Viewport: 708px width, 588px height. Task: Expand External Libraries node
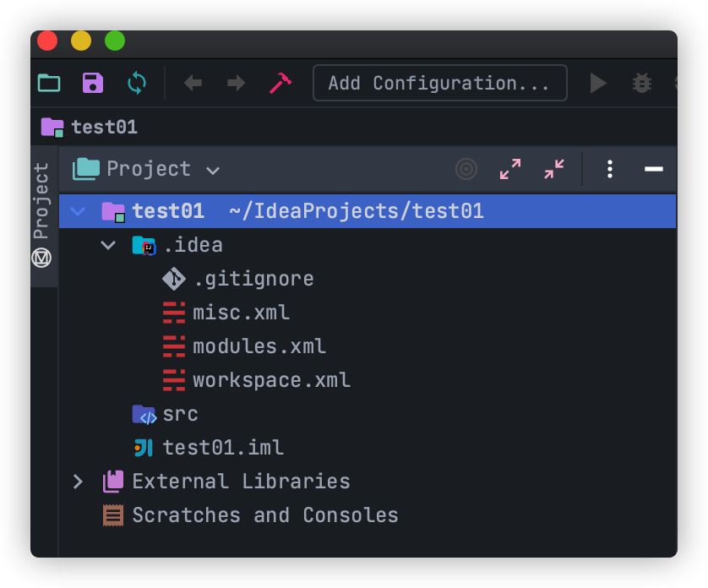point(78,482)
